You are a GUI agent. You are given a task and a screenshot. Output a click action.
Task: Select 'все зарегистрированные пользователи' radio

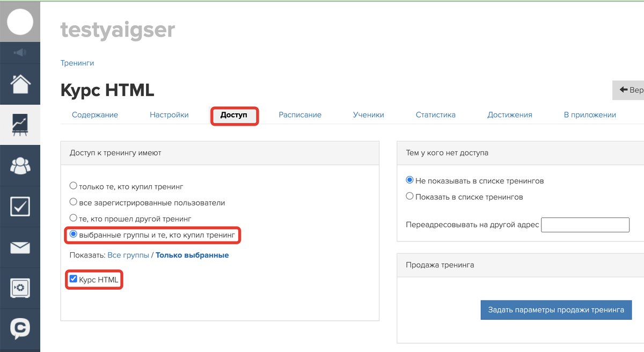74,202
